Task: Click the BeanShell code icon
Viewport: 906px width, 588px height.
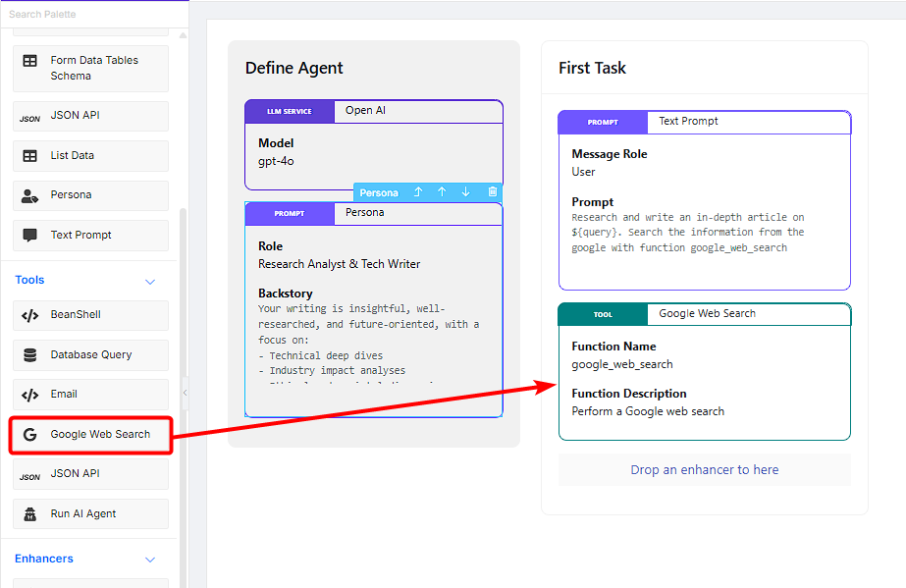Action: (x=30, y=315)
